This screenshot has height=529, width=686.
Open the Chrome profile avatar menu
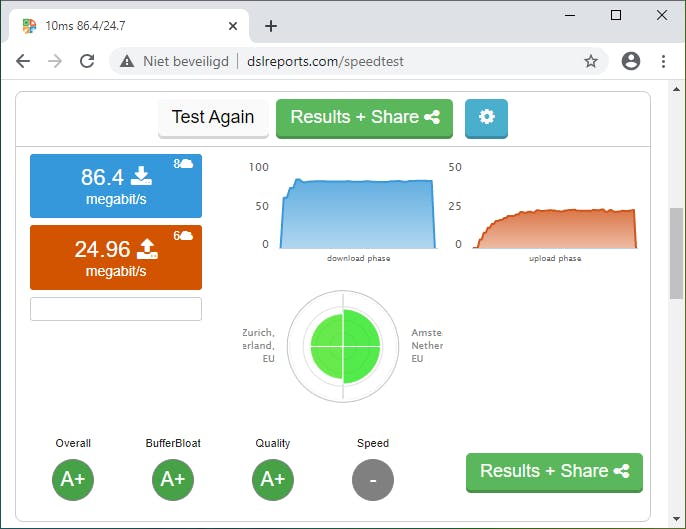(x=630, y=61)
